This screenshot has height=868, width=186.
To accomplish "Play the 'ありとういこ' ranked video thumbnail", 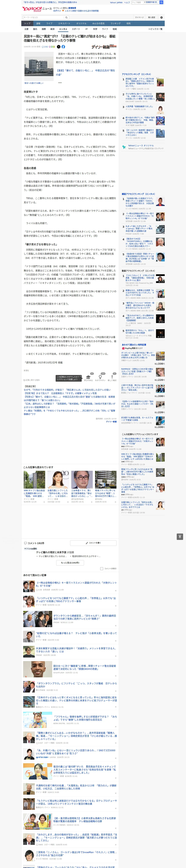I will coord(160,279).
